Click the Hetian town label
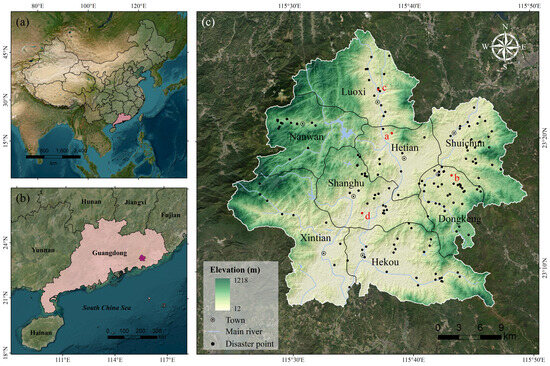Screen dimensions: 550x366 click(x=404, y=147)
